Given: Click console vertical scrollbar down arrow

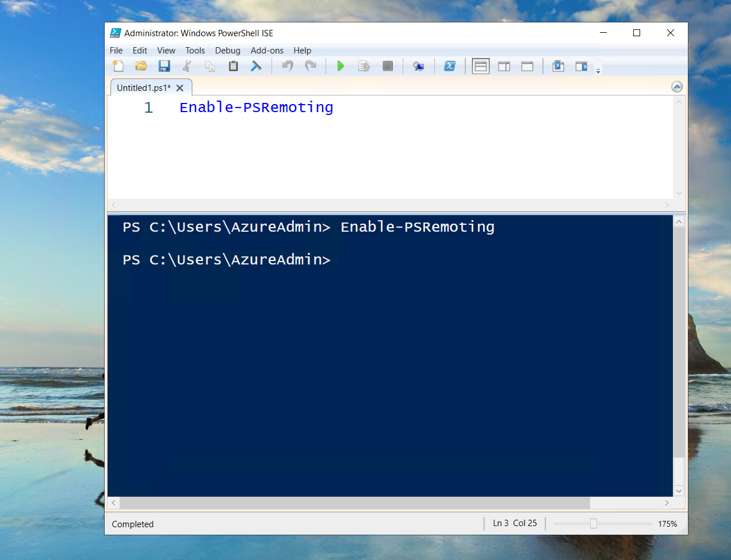Looking at the screenshot, I should tap(679, 491).
